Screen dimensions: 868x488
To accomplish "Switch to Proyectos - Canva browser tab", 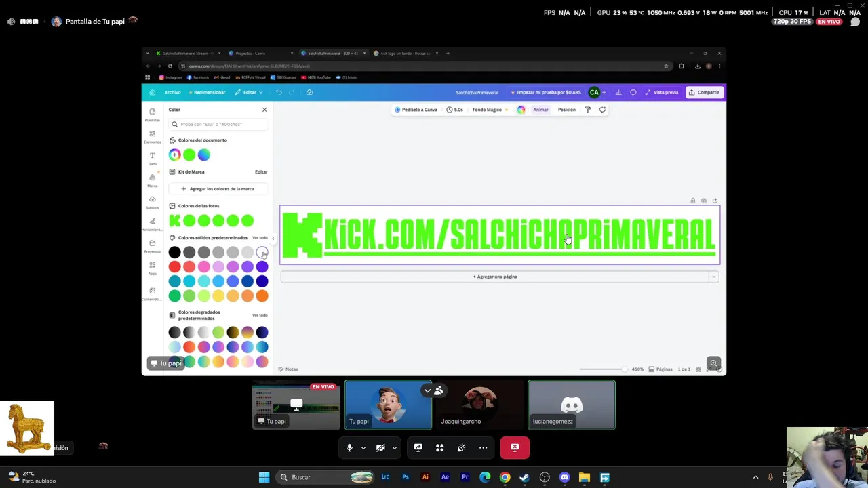I will point(260,53).
